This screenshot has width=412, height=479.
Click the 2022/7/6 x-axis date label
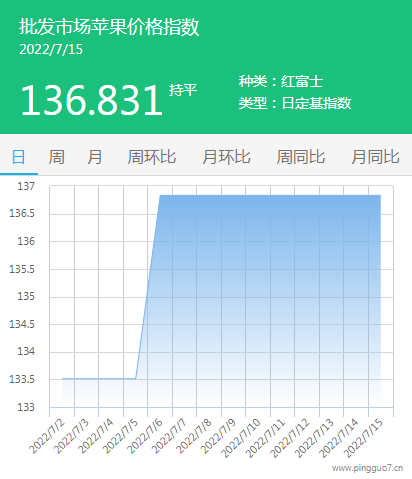pyautogui.click(x=145, y=436)
